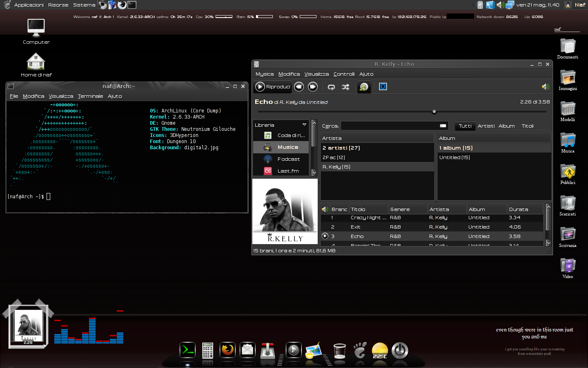588x368 pixels.
Task: Select '1 album (15)' in album list
Action: [x=494, y=148]
